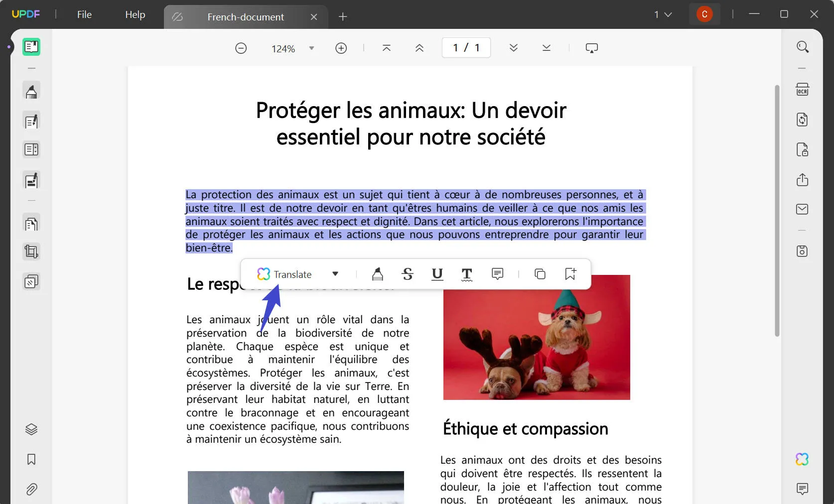Apply text highlight to the selection
Viewport: 834px width, 504px height.
[x=377, y=274]
